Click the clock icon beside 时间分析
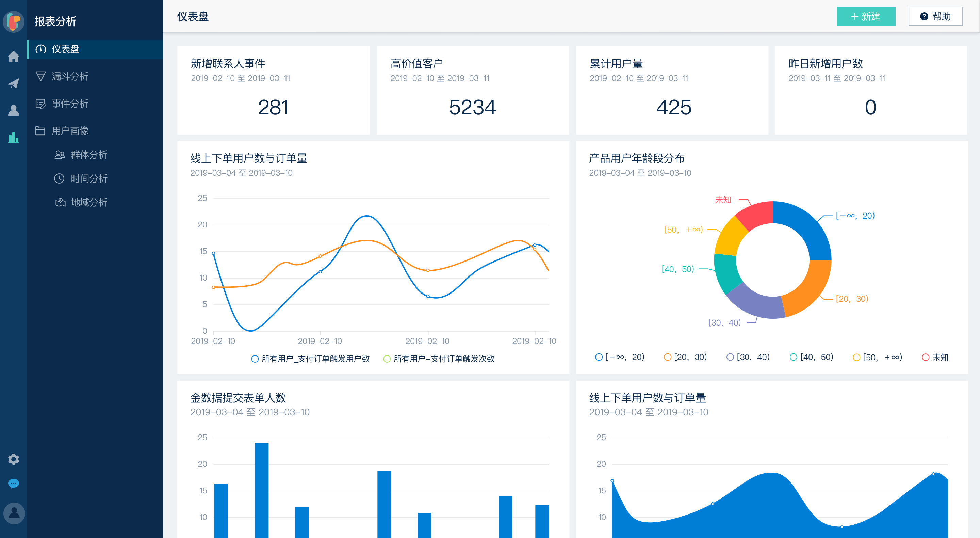 [x=59, y=178]
